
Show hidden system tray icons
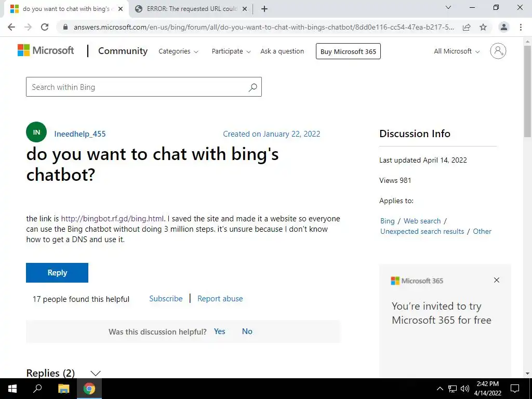pyautogui.click(x=440, y=389)
